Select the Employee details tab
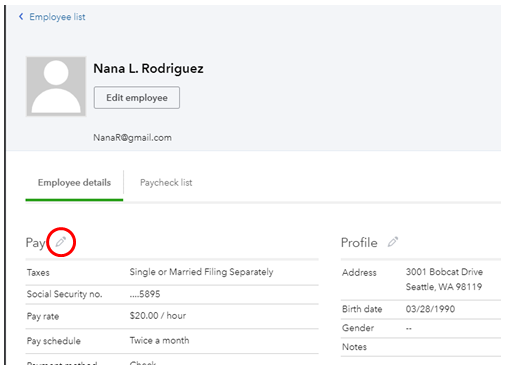This screenshot has height=377, width=518. [x=74, y=183]
